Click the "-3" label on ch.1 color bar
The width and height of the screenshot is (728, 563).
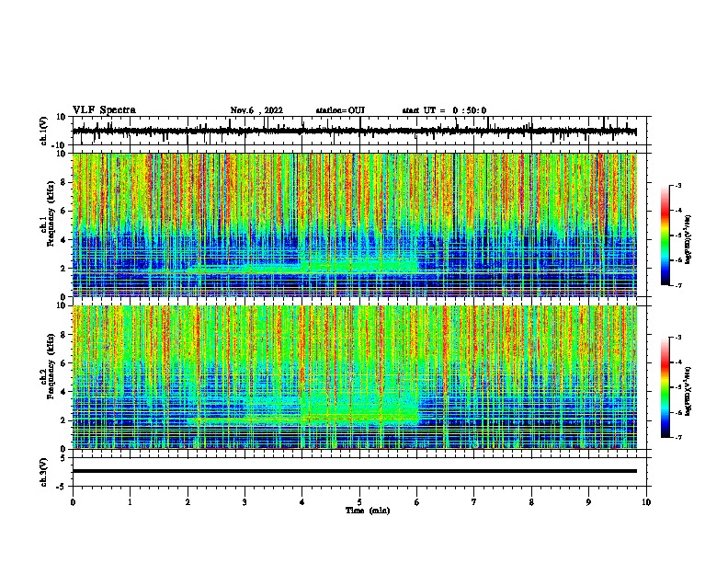pyautogui.click(x=677, y=186)
